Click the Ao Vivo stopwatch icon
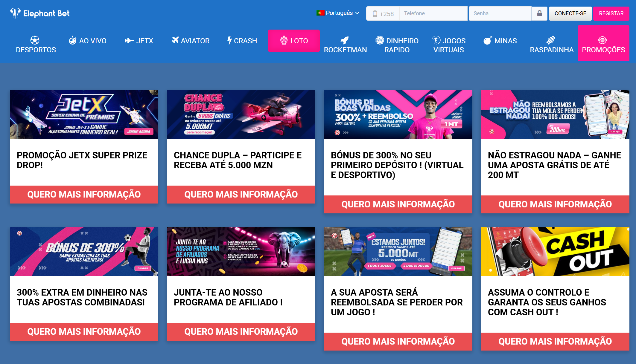636x364 pixels. [x=72, y=40]
